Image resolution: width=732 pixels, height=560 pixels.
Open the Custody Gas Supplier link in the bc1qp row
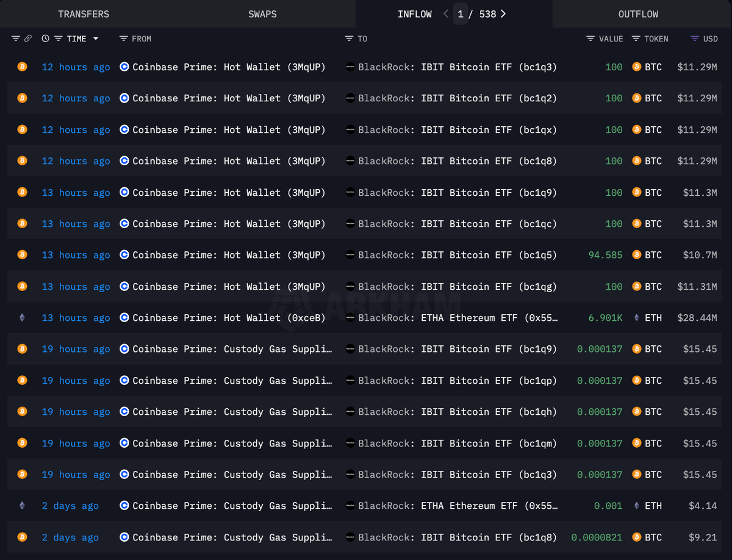[232, 380]
